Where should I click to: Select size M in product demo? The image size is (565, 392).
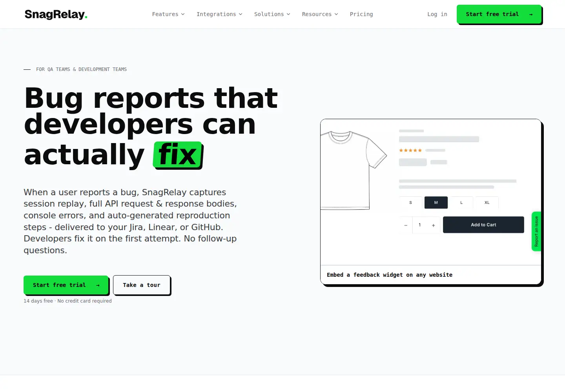coord(436,203)
